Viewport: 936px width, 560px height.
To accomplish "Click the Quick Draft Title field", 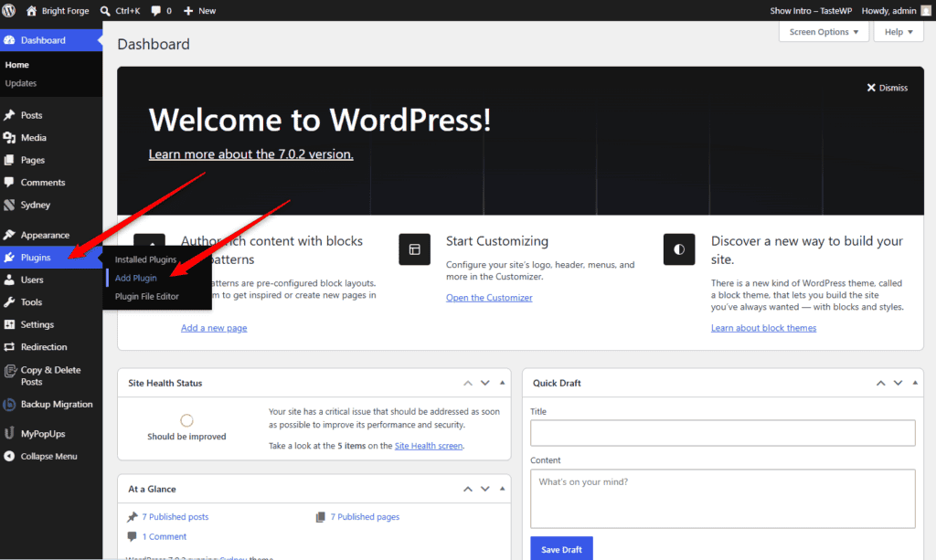I will [723, 433].
